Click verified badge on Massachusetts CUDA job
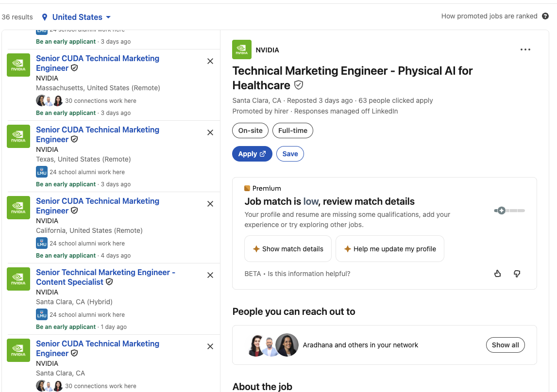557x392 pixels. (74, 68)
